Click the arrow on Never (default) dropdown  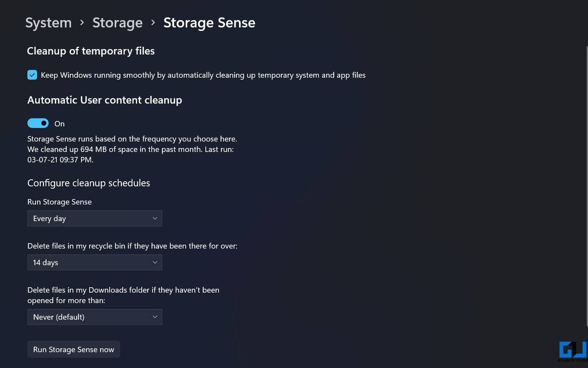(155, 317)
